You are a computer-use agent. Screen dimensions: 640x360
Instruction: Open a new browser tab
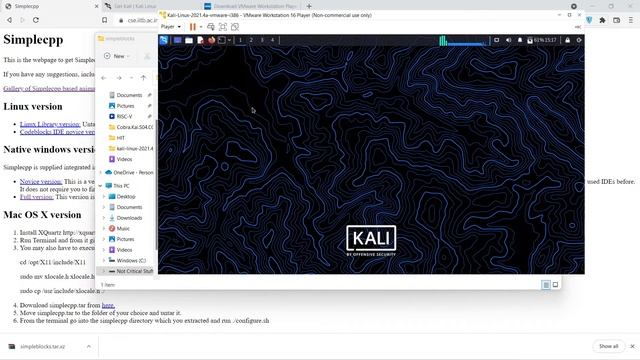(309, 6)
